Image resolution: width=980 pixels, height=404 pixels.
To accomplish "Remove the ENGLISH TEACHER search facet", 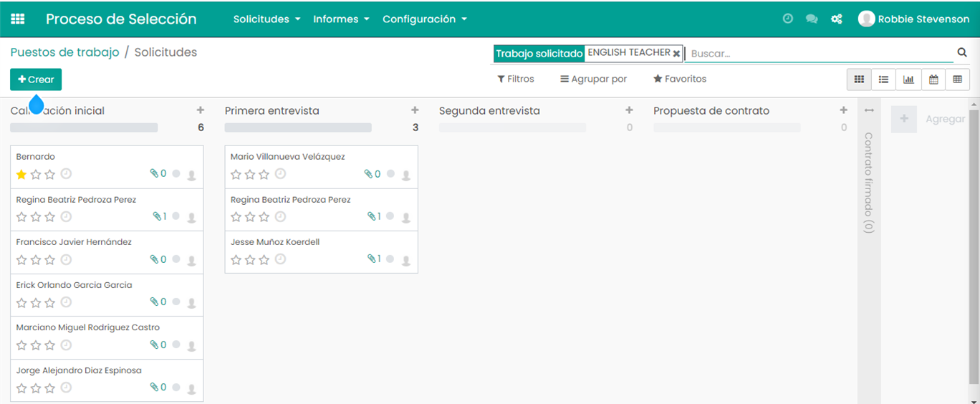I will coord(676,53).
